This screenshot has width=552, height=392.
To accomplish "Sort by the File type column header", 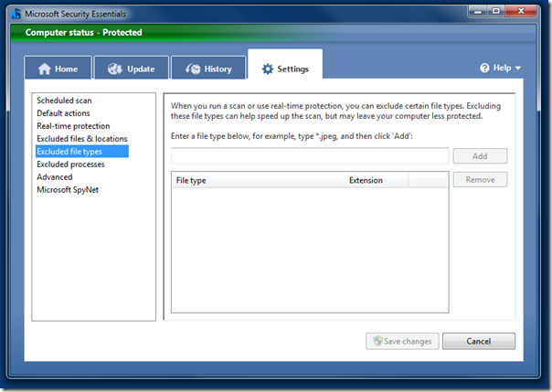I will click(259, 180).
